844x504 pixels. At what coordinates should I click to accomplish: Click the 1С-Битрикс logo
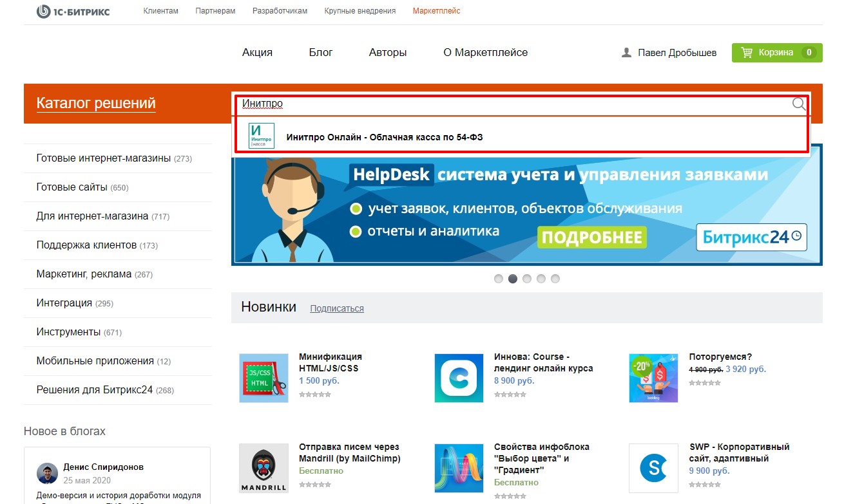pyautogui.click(x=73, y=11)
